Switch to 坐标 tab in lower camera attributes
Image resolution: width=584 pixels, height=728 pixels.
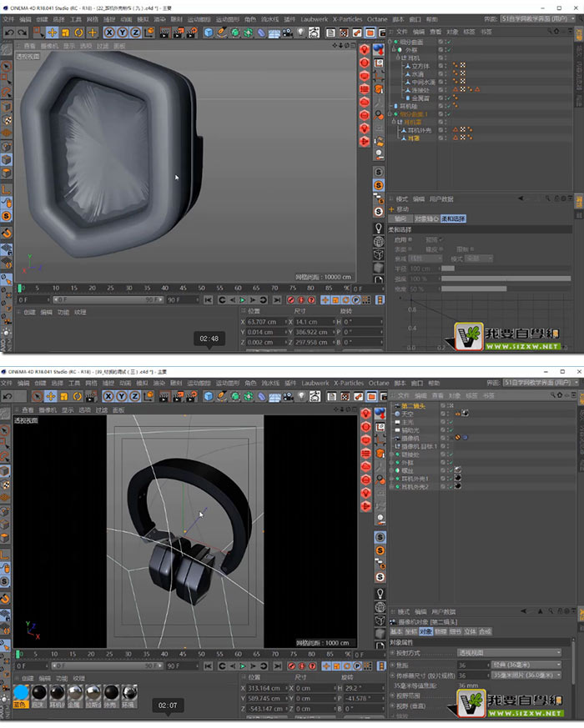pyautogui.click(x=411, y=631)
